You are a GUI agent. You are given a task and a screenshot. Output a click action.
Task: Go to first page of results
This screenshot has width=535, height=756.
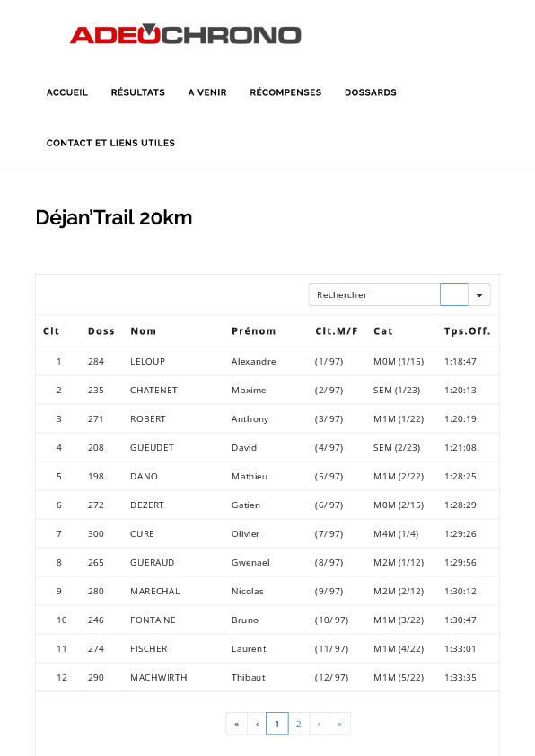[236, 724]
